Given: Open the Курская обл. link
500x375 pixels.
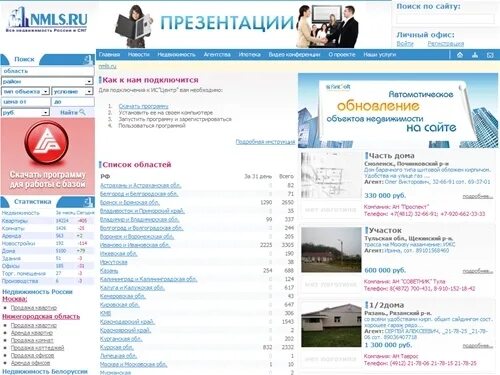Looking at the screenshot, I should click(117, 347).
